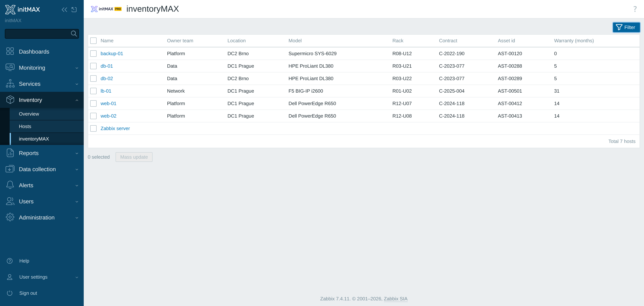Expand the Data collection menu chevron
Image resolution: width=644 pixels, height=306 pixels.
(x=77, y=169)
